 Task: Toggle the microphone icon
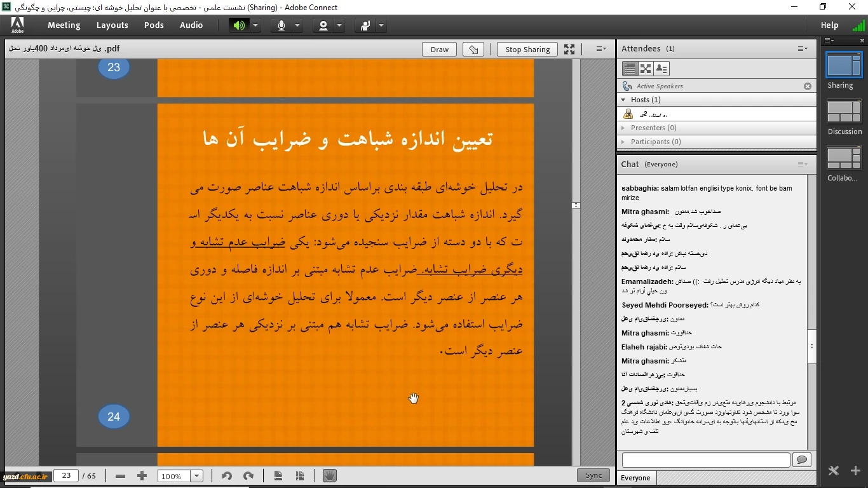click(x=281, y=25)
